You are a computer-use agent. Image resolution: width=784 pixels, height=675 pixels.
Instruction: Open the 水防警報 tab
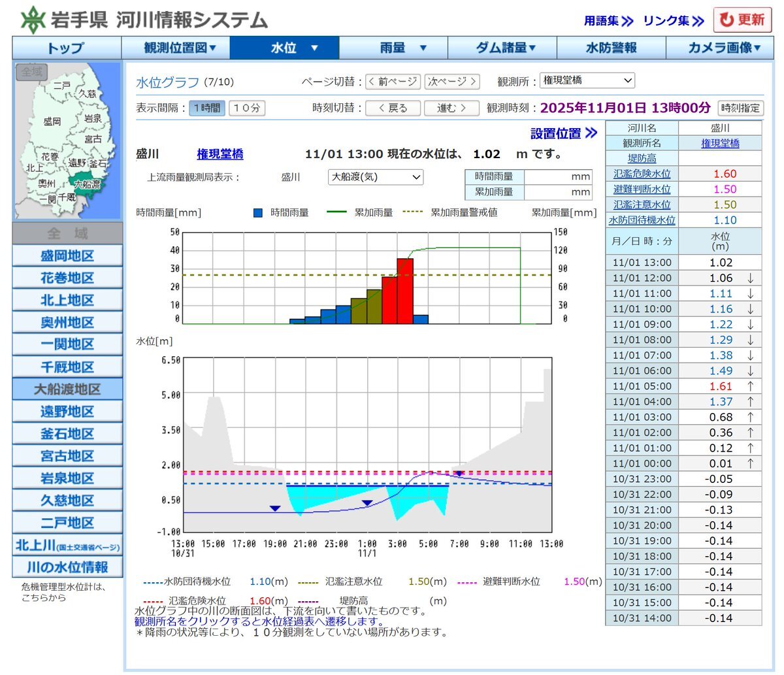(611, 48)
